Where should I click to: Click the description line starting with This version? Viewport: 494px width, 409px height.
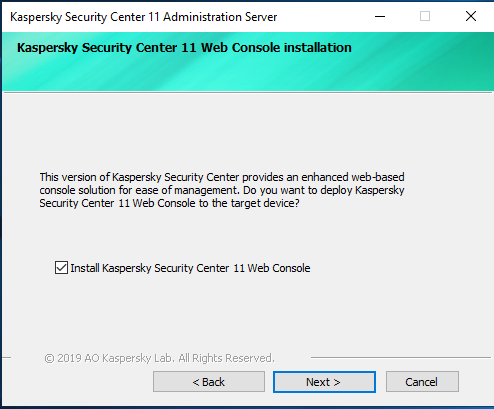click(x=222, y=177)
